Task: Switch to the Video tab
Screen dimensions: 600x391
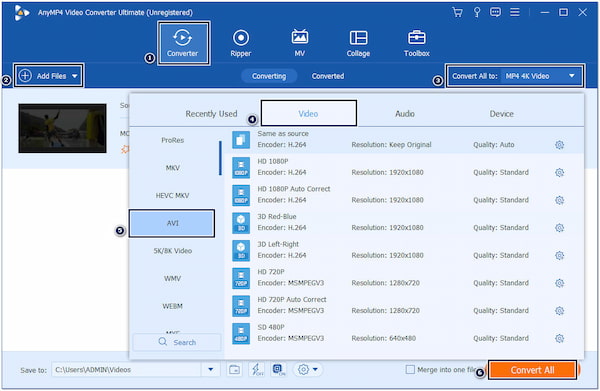Action: pos(308,113)
